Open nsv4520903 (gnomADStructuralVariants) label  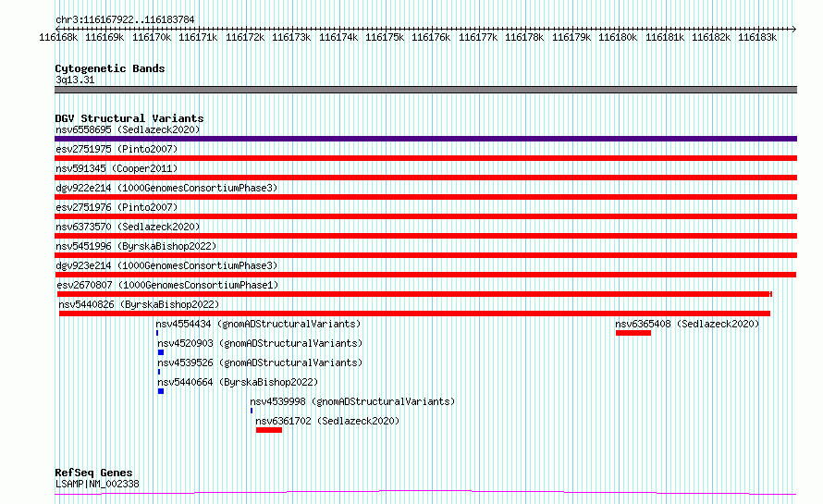point(260,343)
